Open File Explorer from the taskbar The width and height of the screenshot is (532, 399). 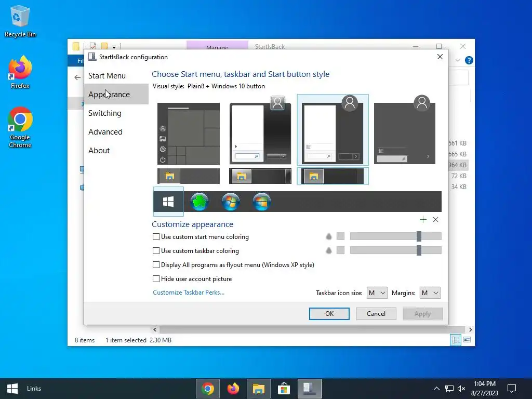(x=259, y=389)
